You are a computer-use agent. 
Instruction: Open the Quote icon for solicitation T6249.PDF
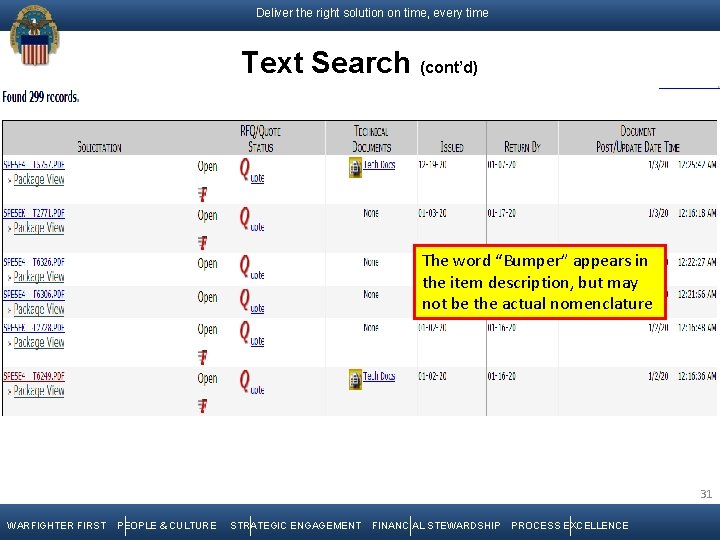pos(252,382)
